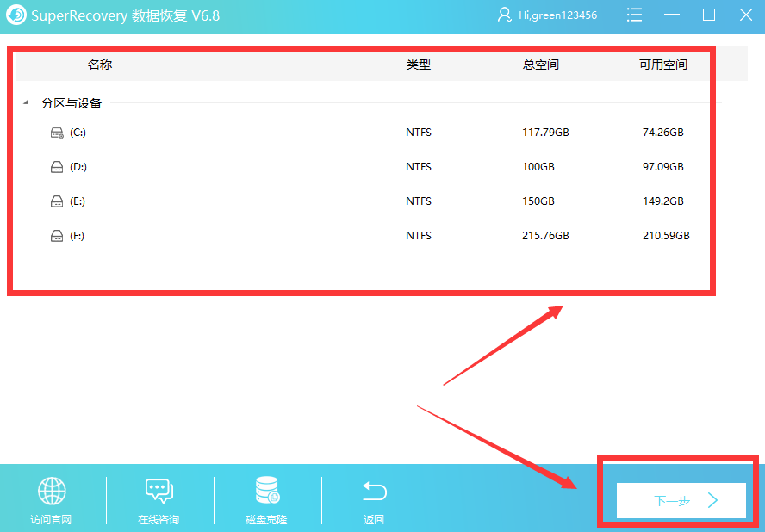Click the 150GB total space value

point(538,201)
